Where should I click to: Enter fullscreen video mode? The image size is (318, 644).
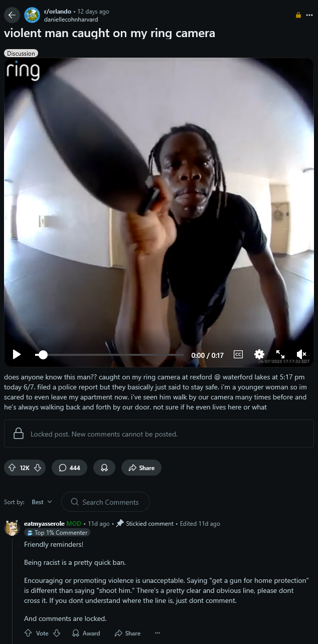[280, 355]
